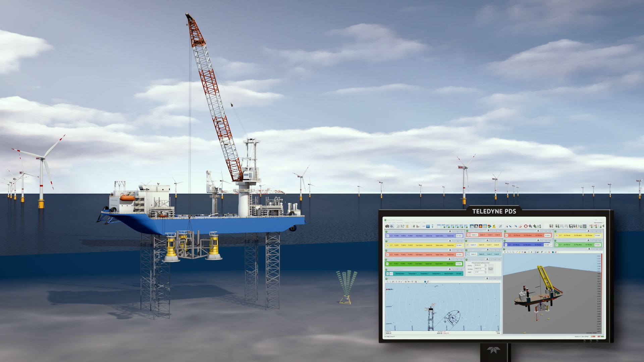
Task: Open the File menu
Action: coord(386,222)
